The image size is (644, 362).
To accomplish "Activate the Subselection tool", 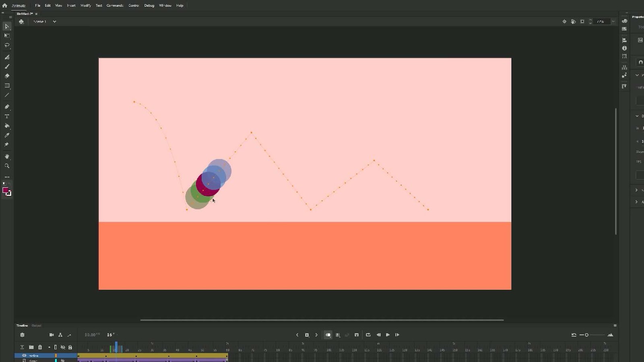I will pos(6,36).
